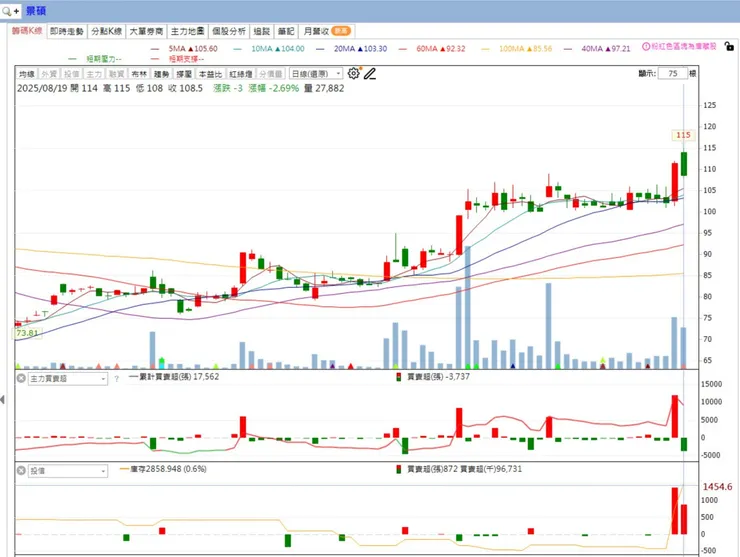Open the 日線(還原) period dropdown
The width and height of the screenshot is (740, 557).
pyautogui.click(x=315, y=74)
